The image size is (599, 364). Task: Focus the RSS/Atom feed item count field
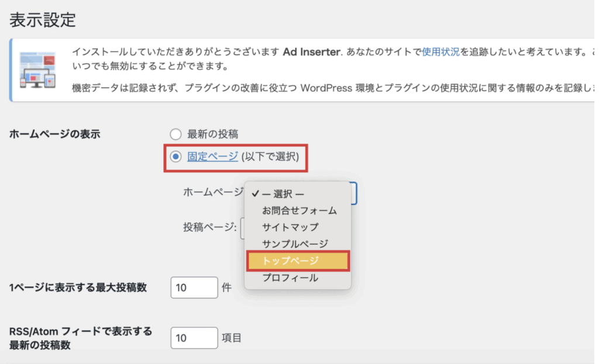194,338
